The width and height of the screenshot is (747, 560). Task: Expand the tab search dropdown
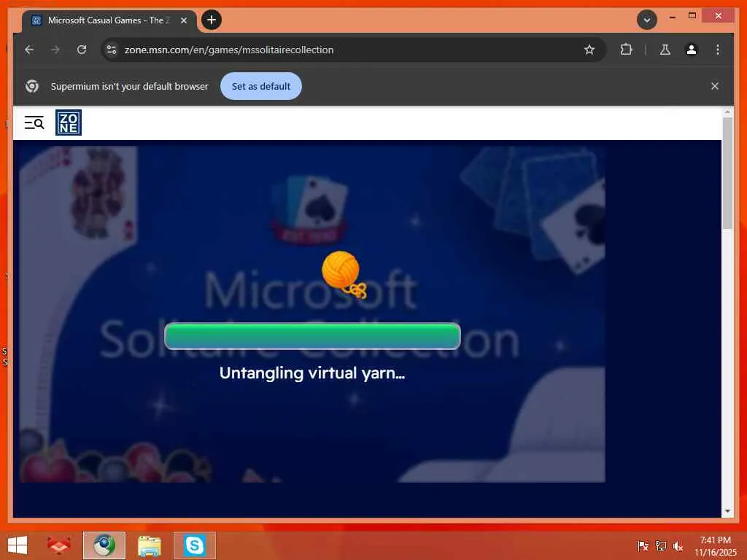pos(647,20)
